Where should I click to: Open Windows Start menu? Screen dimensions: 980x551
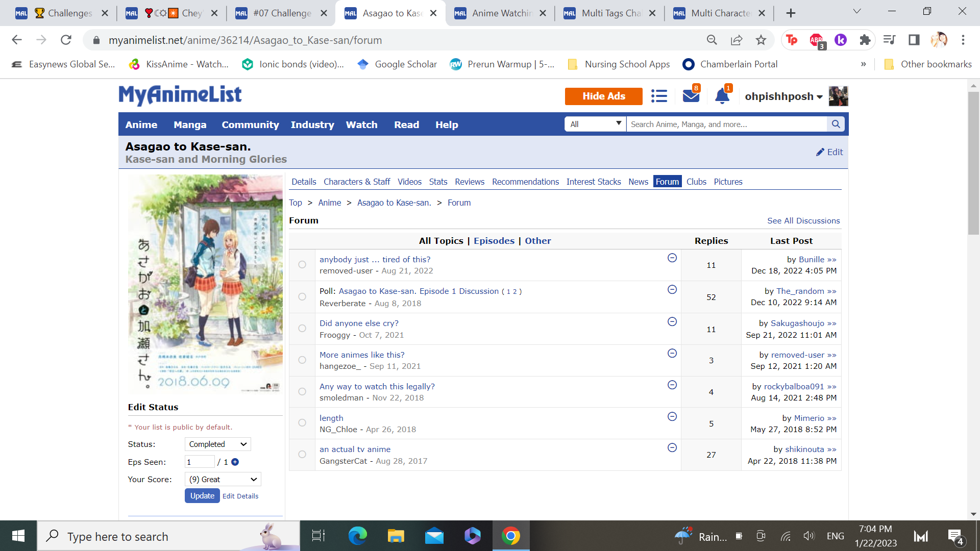point(18,536)
